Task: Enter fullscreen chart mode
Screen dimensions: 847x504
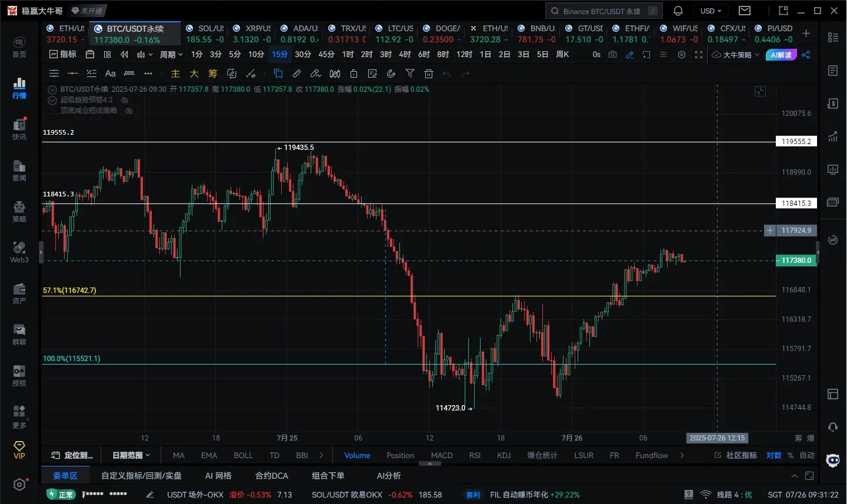Action: click(x=699, y=54)
